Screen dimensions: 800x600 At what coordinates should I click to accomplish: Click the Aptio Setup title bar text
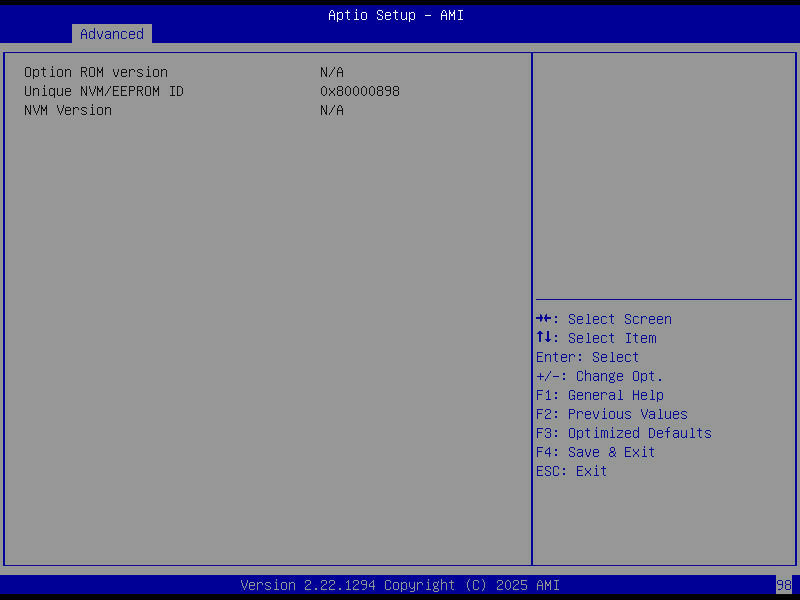[x=395, y=14]
